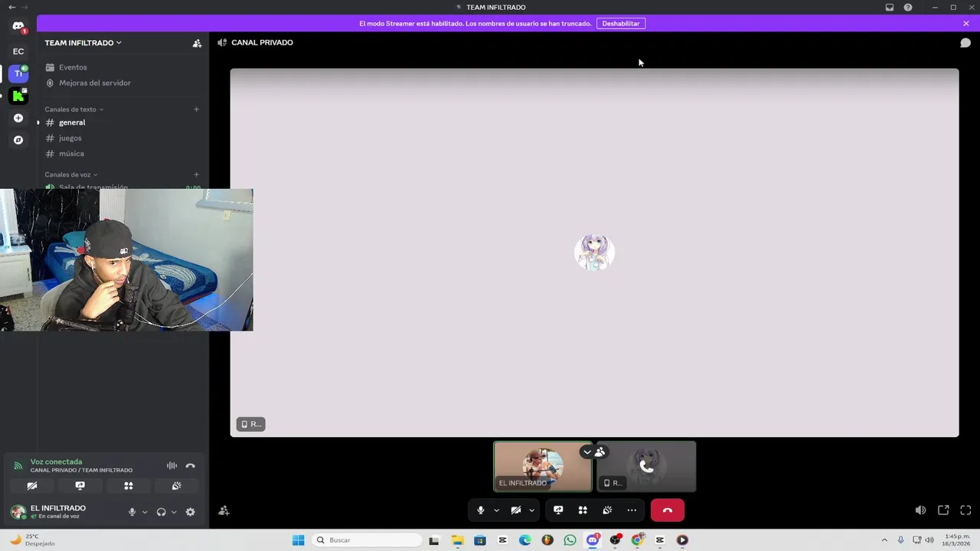
Task: Share screen from the voice status panel
Action: (x=80, y=485)
